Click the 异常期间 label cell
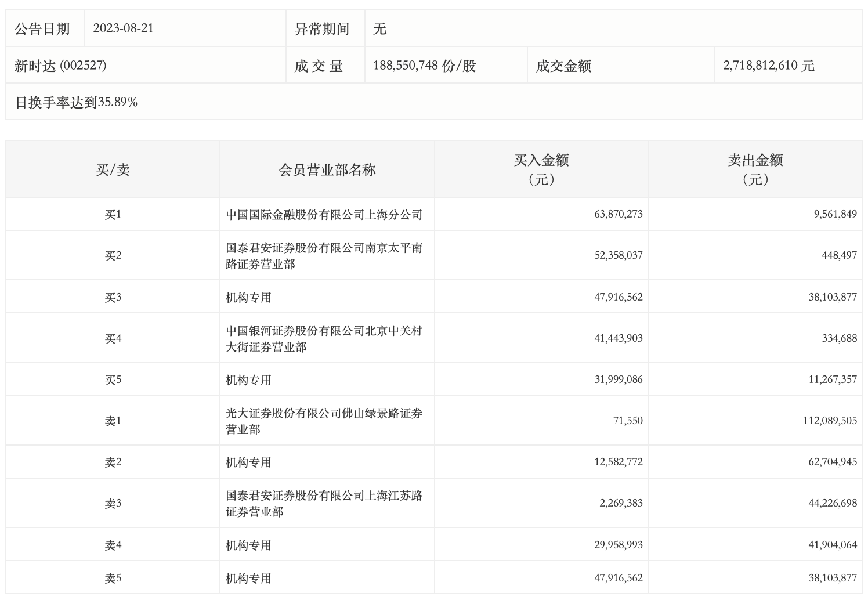The width and height of the screenshot is (868, 600). point(322,28)
